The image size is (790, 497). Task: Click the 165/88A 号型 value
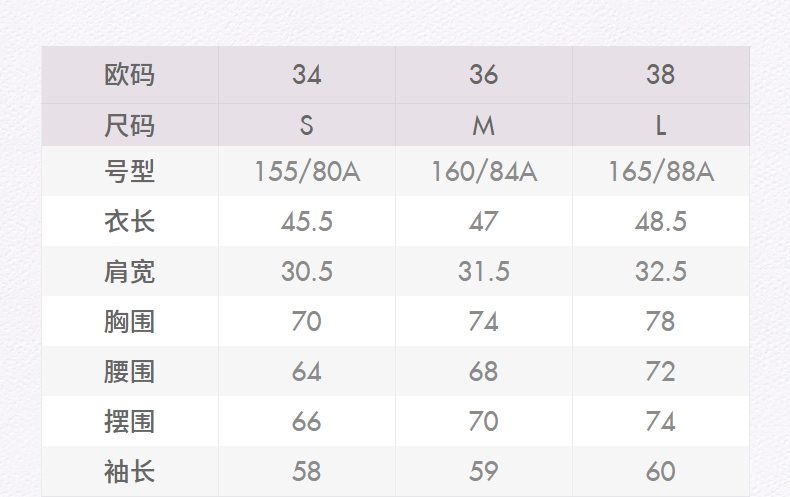click(x=661, y=172)
